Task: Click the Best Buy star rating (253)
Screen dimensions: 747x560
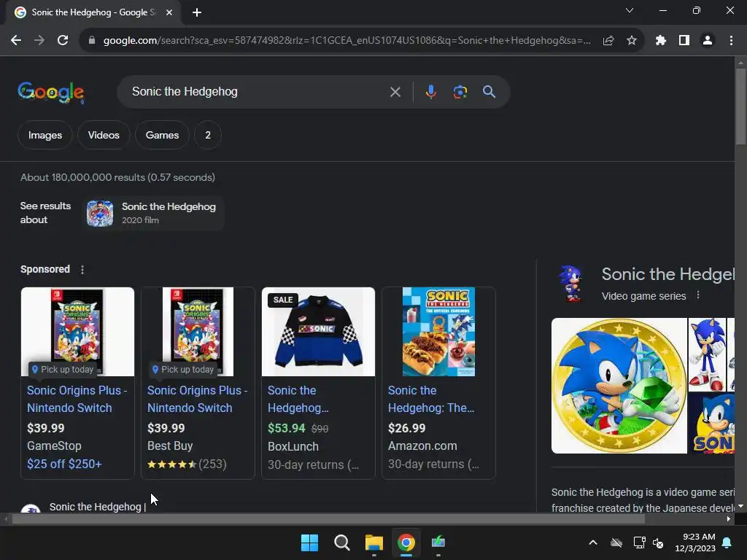Action: click(x=187, y=464)
